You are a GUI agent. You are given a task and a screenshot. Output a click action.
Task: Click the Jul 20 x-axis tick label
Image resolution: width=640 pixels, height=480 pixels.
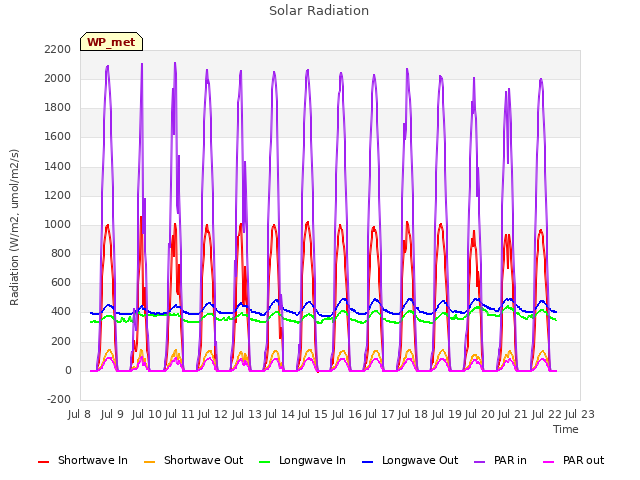point(480,414)
